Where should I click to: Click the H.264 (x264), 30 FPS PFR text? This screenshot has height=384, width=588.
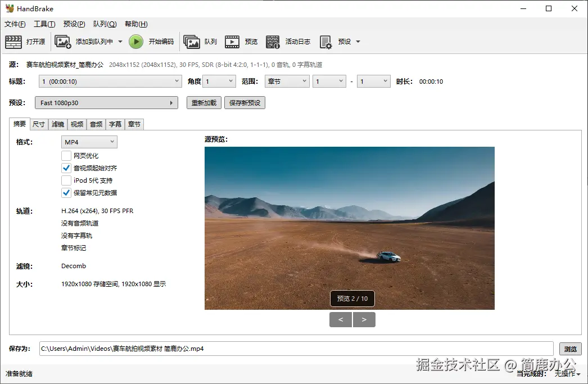97,211
